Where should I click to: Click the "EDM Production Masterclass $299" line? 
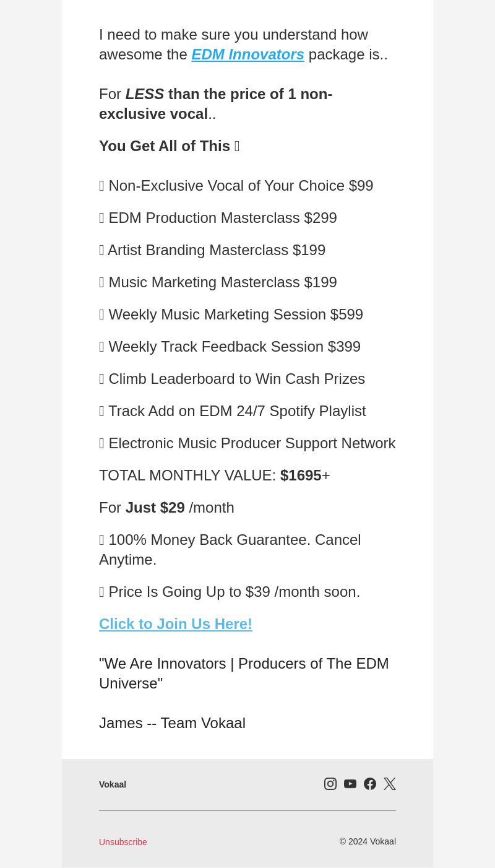[218, 218]
